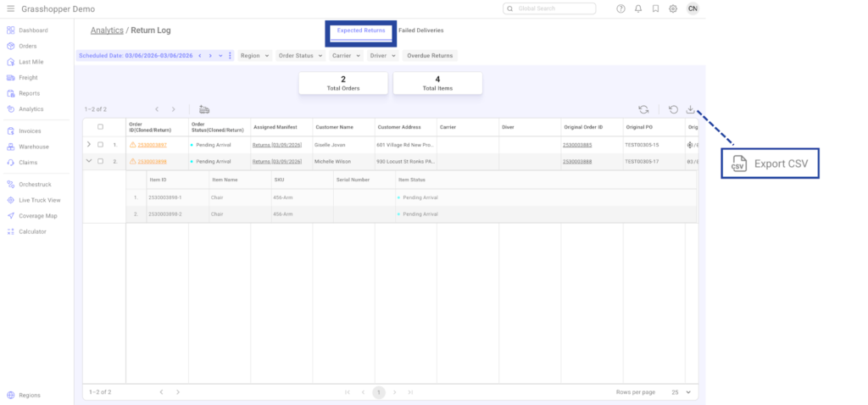Screen dimensions: 868x405
Task: Toggle the select-all checkbox in table header
Action: click(100, 127)
